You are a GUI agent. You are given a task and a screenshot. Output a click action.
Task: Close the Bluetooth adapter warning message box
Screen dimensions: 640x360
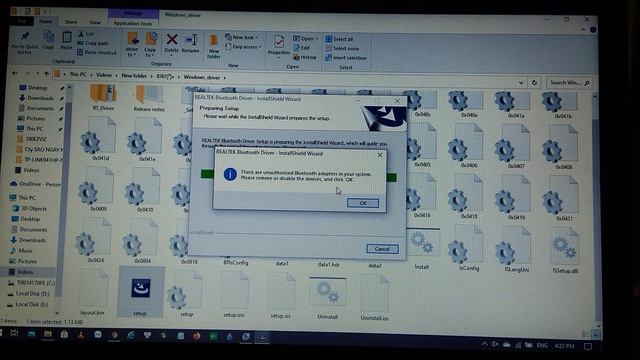coord(380,155)
